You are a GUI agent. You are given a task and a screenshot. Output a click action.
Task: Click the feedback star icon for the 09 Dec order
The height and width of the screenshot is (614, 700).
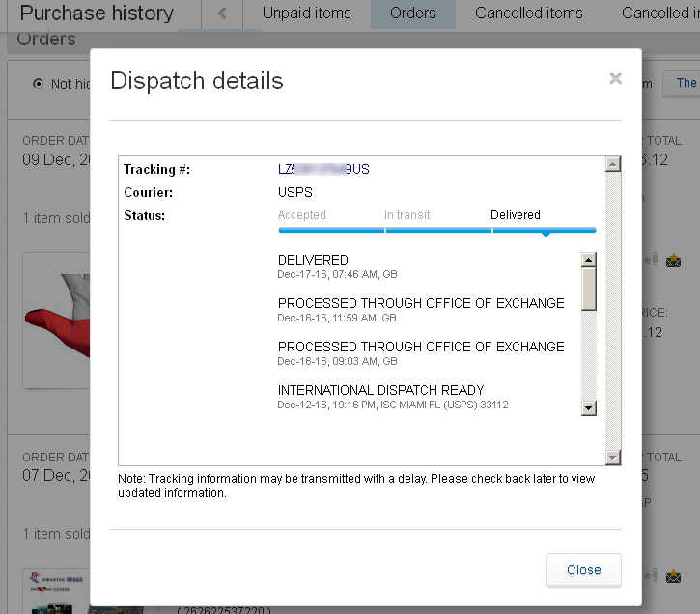651,260
